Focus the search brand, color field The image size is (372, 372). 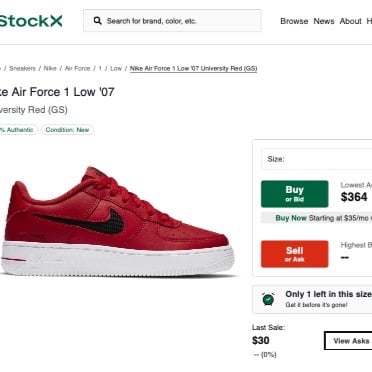click(x=172, y=21)
